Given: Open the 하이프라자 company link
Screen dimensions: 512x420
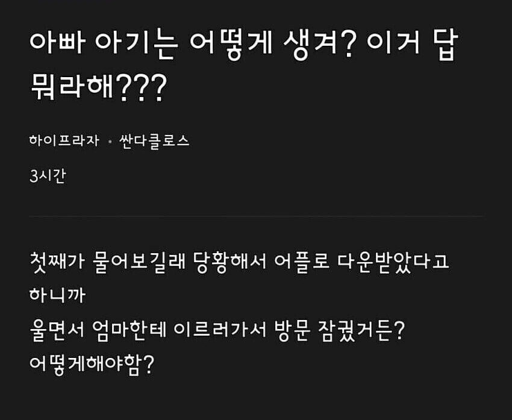Looking at the screenshot, I should [x=64, y=142].
